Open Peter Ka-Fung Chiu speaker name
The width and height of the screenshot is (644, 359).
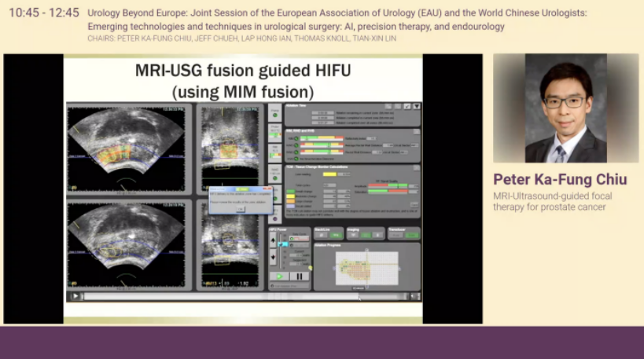click(560, 179)
